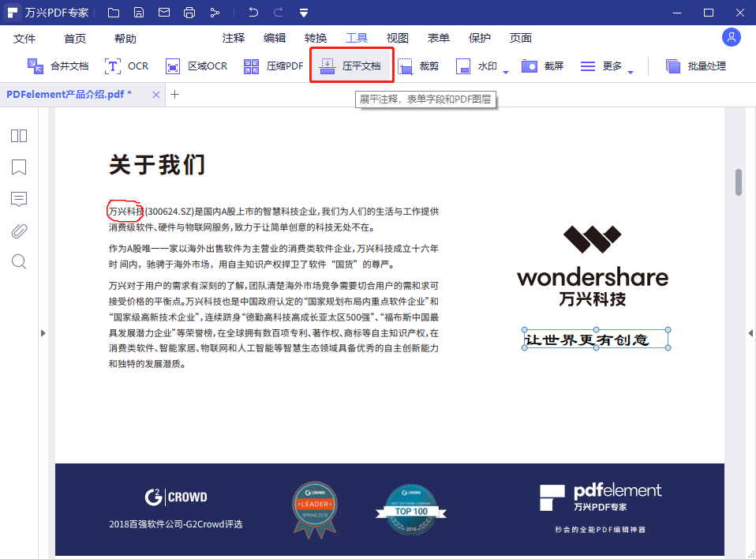756x559 pixels.
Task: Open the quick access customization dropdown
Action: point(303,12)
